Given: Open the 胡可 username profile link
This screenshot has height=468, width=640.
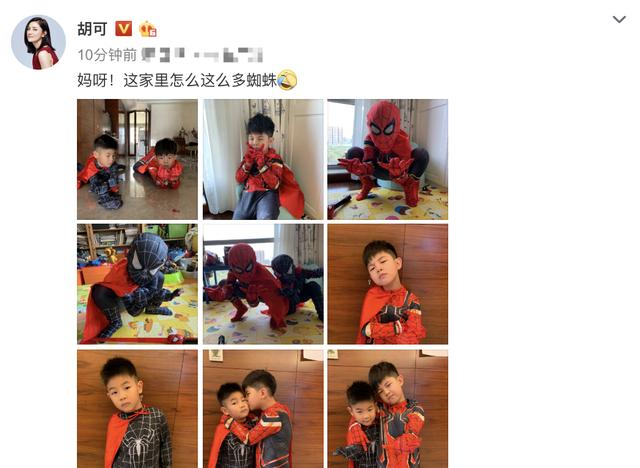Looking at the screenshot, I should (x=92, y=29).
